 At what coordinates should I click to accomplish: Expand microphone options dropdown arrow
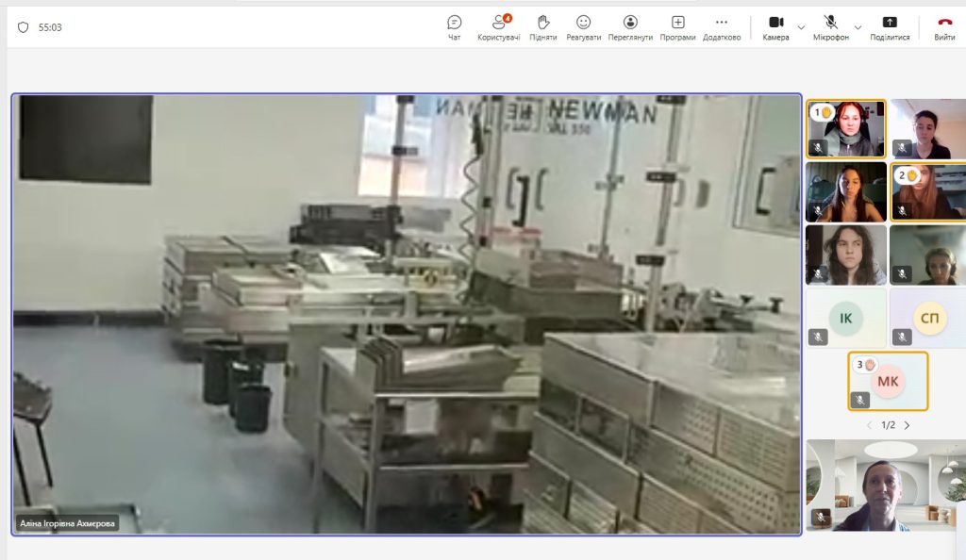pyautogui.click(x=858, y=27)
